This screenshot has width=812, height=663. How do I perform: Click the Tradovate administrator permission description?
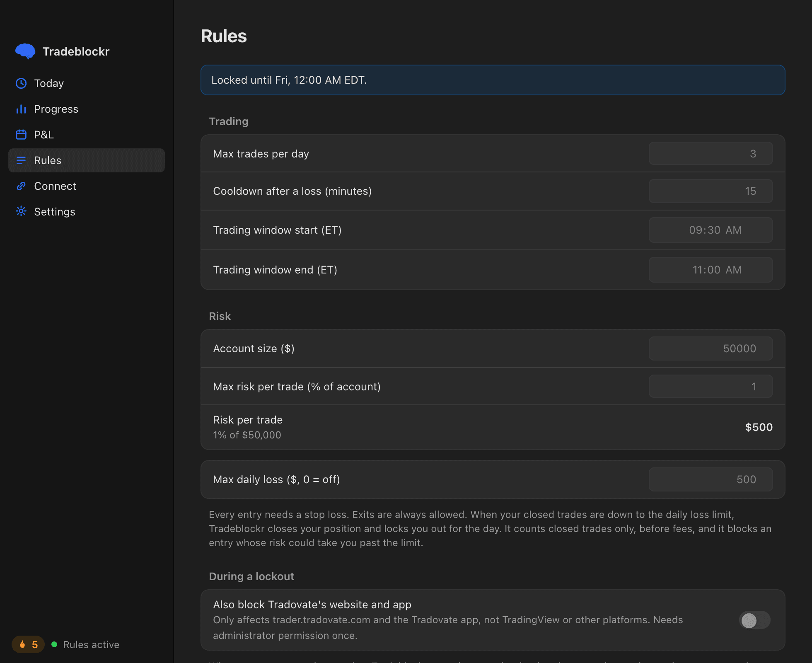(448, 628)
